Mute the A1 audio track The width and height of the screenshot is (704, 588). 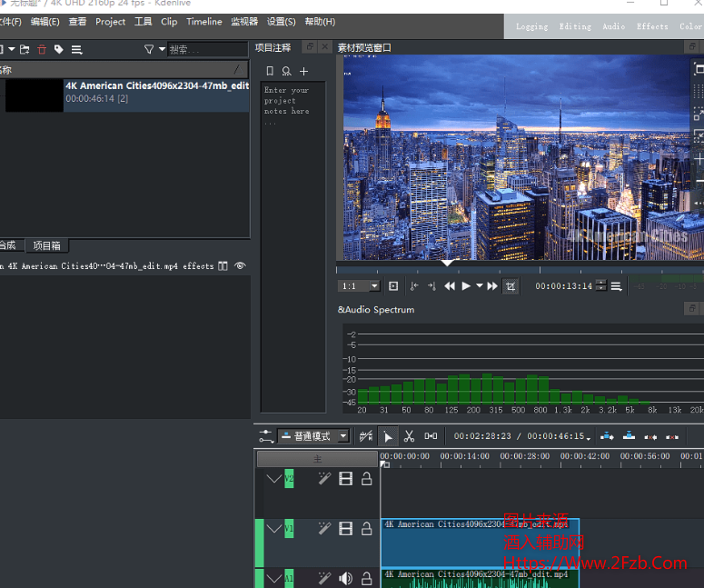pos(345,579)
